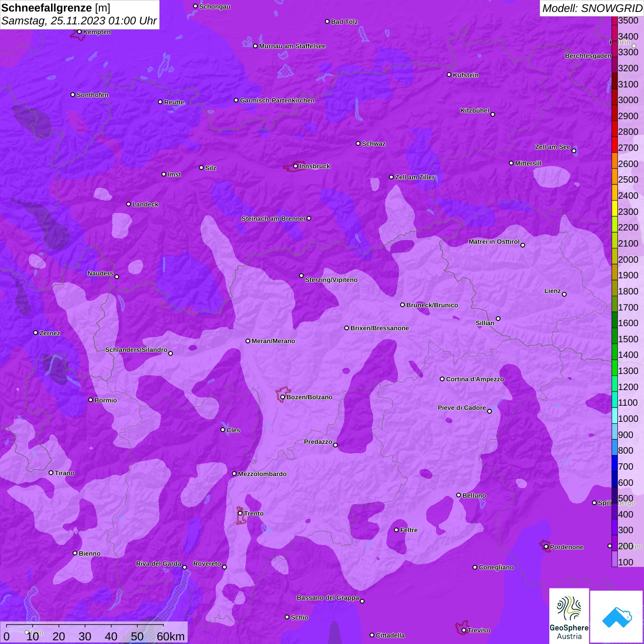Pick the Kufstein location marker dot

point(449,75)
